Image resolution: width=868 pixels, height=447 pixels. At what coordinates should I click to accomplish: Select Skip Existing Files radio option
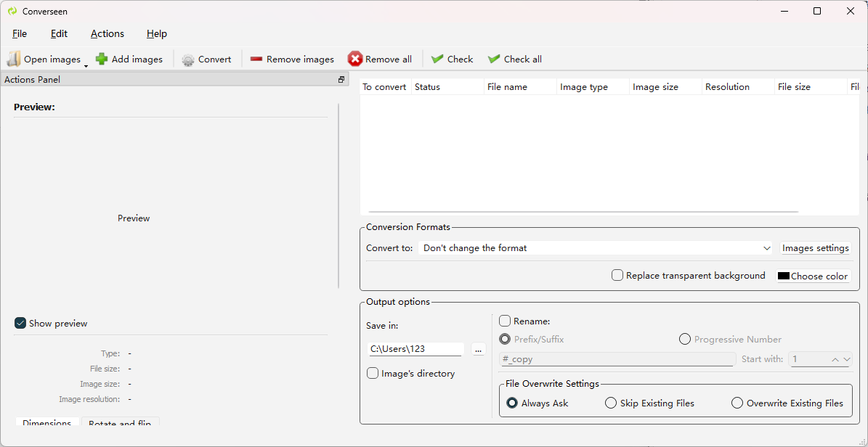(x=611, y=403)
